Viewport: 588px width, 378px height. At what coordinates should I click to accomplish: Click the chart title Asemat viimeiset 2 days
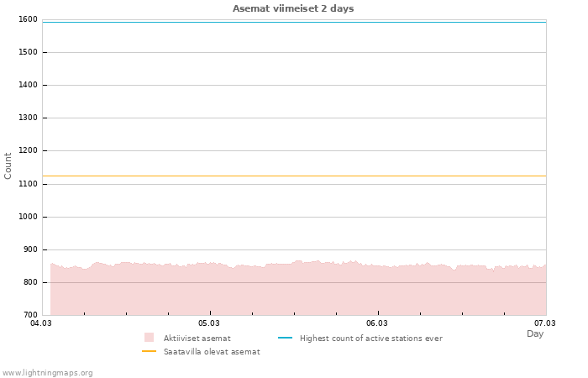click(293, 8)
